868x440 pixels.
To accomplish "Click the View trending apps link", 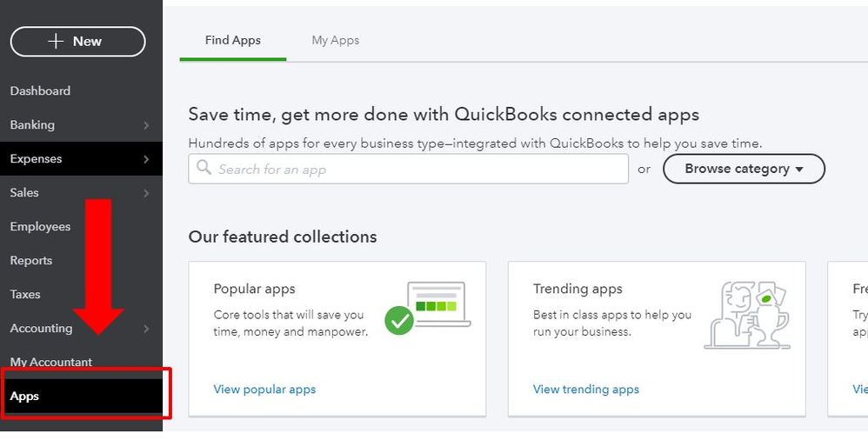I will (585, 389).
